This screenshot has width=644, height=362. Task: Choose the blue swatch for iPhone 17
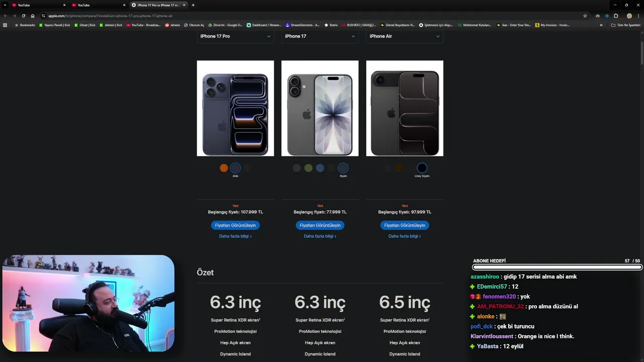[x=320, y=168]
